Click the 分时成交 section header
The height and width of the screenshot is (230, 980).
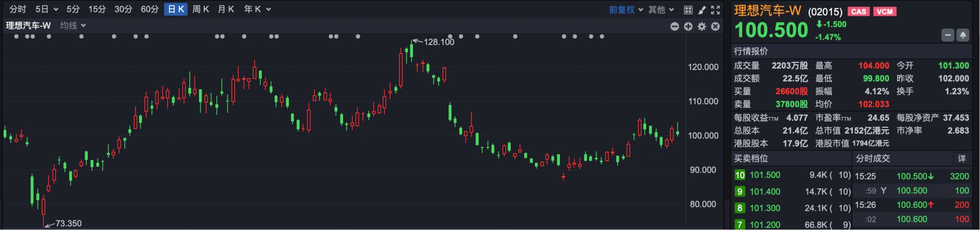coord(873,158)
